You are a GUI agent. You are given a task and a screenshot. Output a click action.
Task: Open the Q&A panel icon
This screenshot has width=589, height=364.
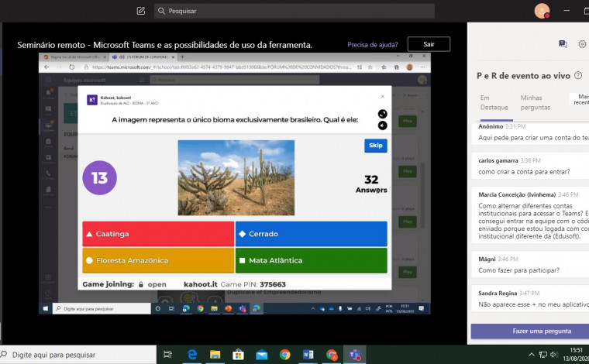563,44
